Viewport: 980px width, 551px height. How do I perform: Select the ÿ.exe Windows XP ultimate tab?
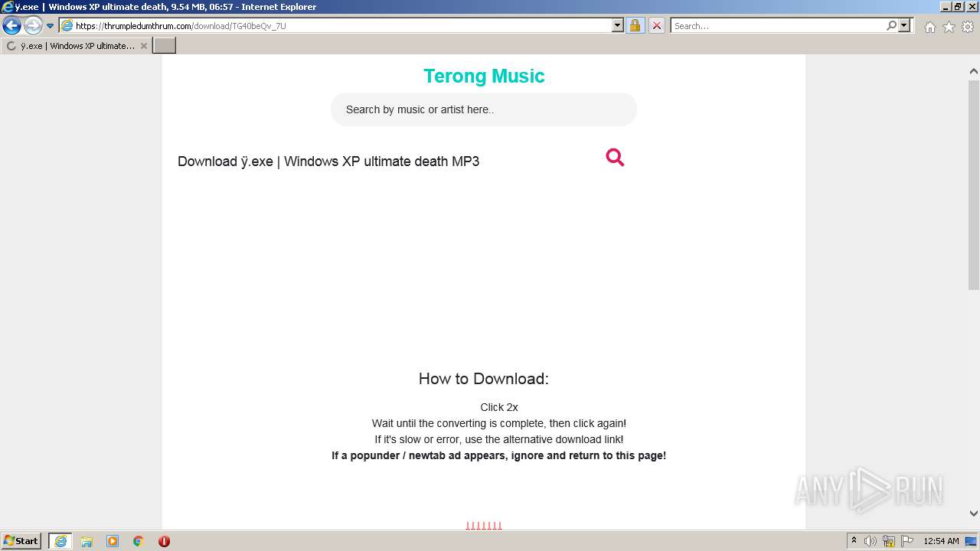coord(77,46)
